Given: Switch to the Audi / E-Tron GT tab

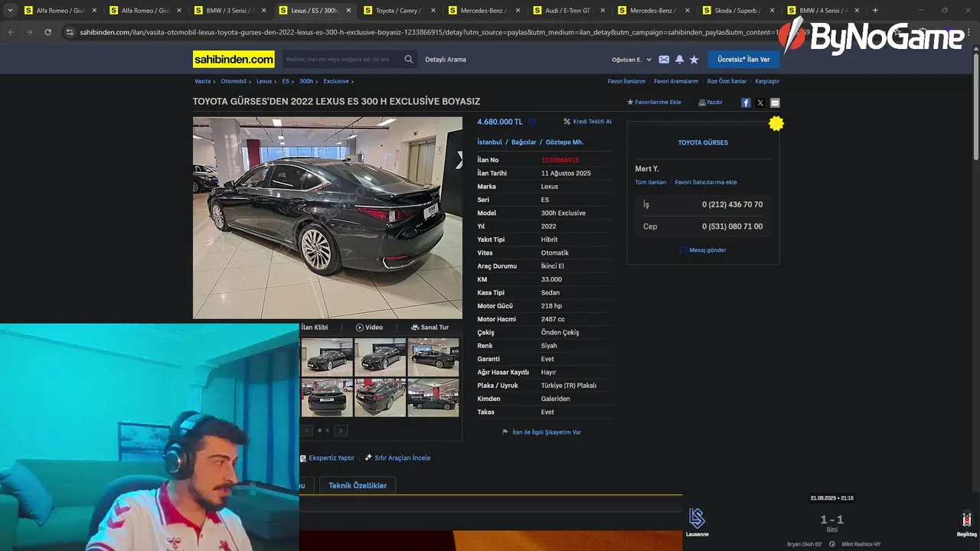Looking at the screenshot, I should [568, 11].
